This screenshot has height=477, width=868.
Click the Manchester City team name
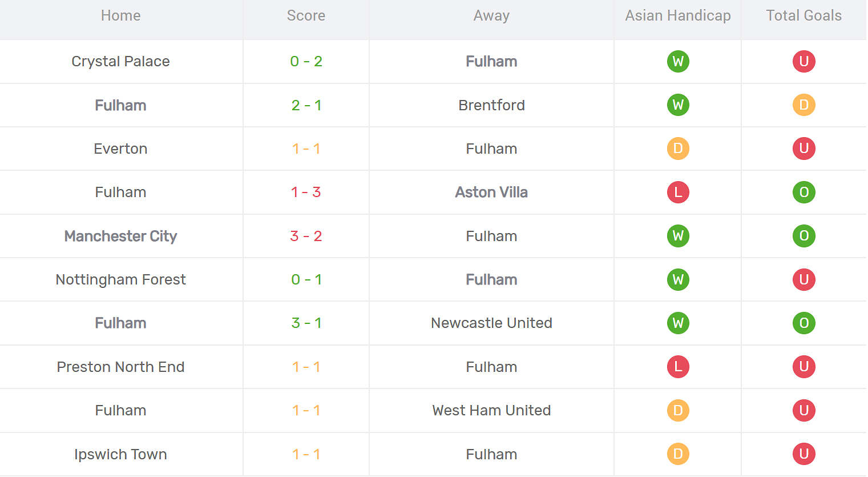(120, 236)
